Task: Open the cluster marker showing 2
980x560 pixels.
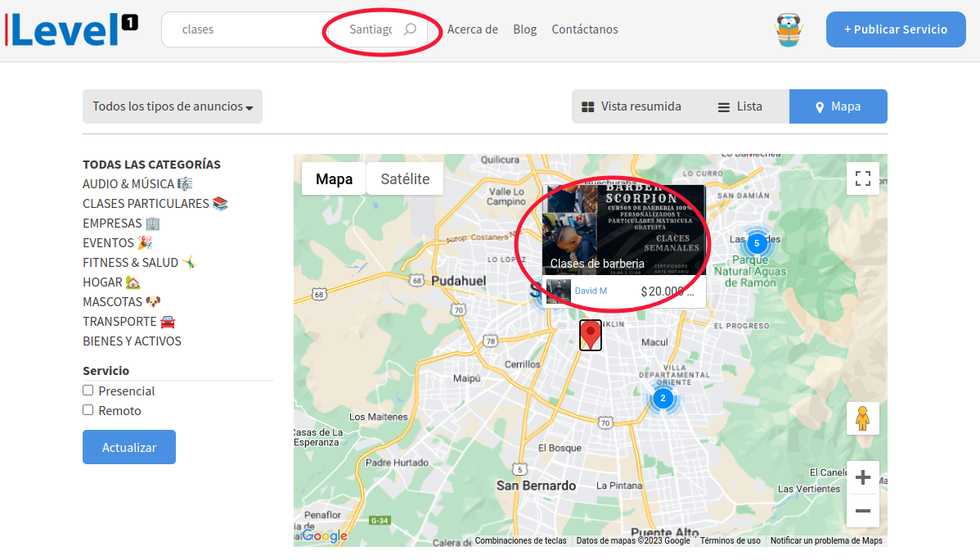Action: pyautogui.click(x=663, y=399)
